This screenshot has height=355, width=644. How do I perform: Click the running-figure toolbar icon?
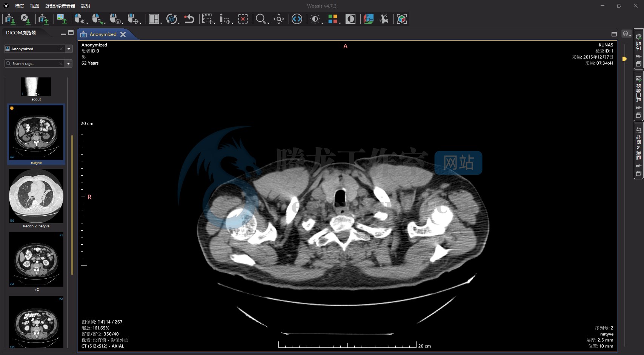[x=384, y=19]
